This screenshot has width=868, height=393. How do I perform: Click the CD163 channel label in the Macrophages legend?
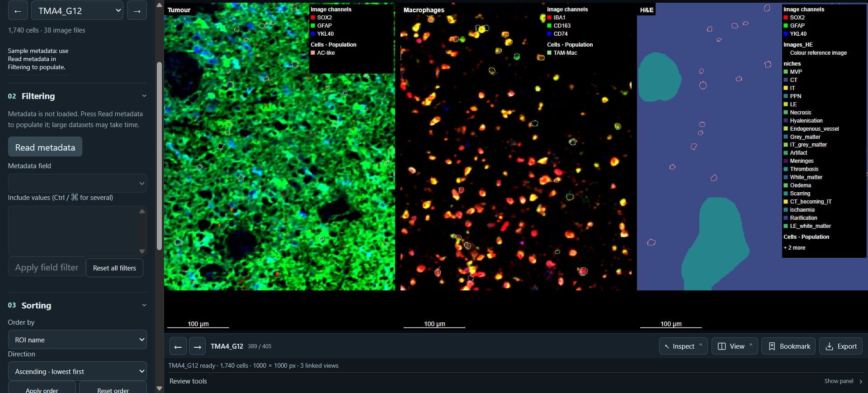pyautogui.click(x=562, y=26)
